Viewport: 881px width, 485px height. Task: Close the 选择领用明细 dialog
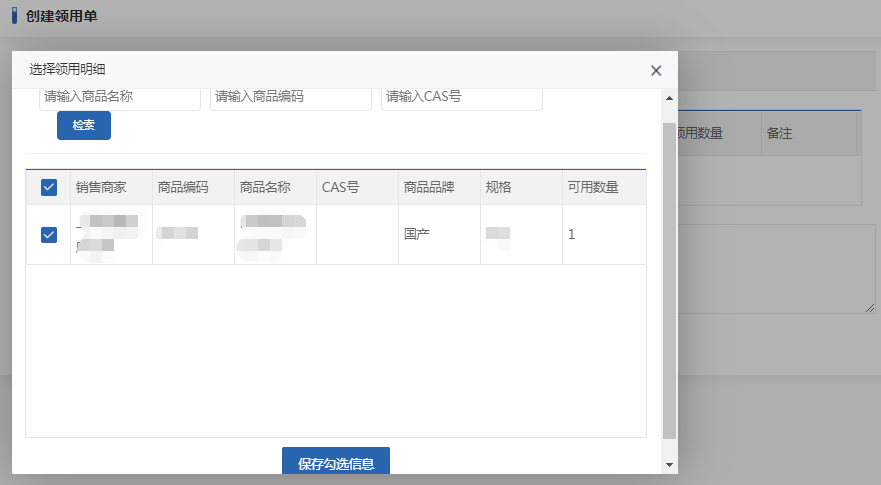point(656,70)
